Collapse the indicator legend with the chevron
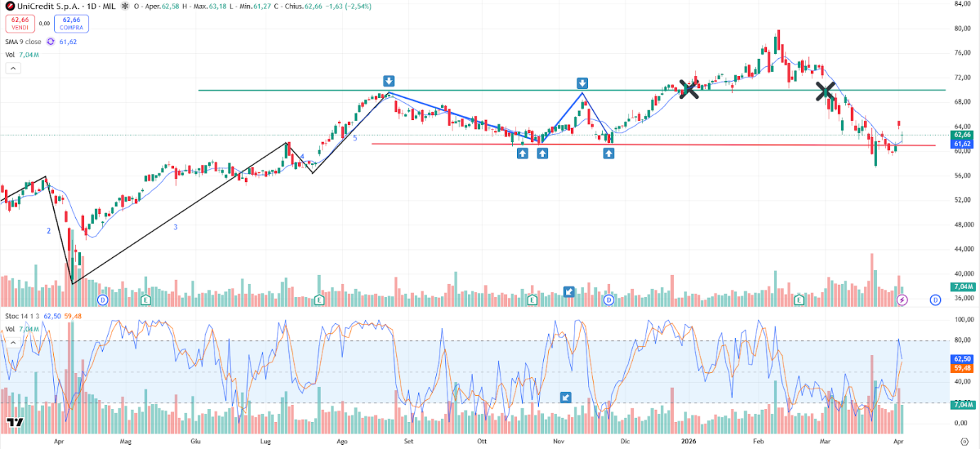 click(13, 68)
